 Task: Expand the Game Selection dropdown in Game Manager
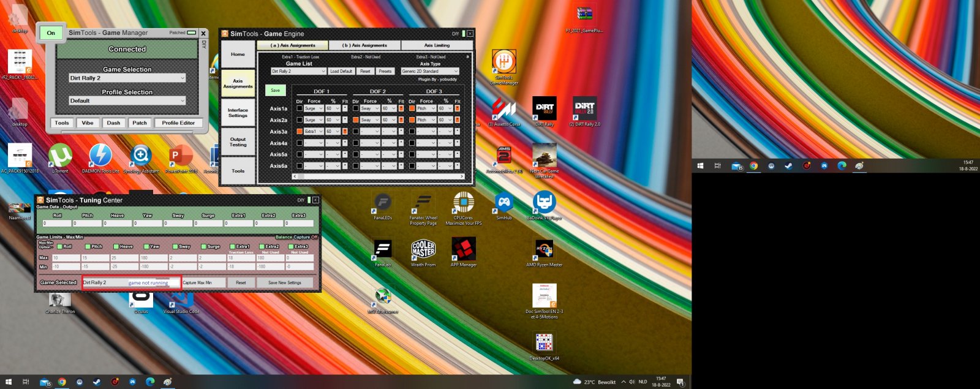(127, 78)
